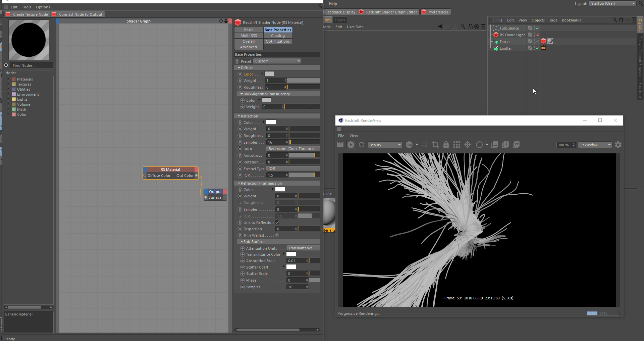Clear the Find Nodes search with the X icon
644x341 pixels.
(6, 65)
